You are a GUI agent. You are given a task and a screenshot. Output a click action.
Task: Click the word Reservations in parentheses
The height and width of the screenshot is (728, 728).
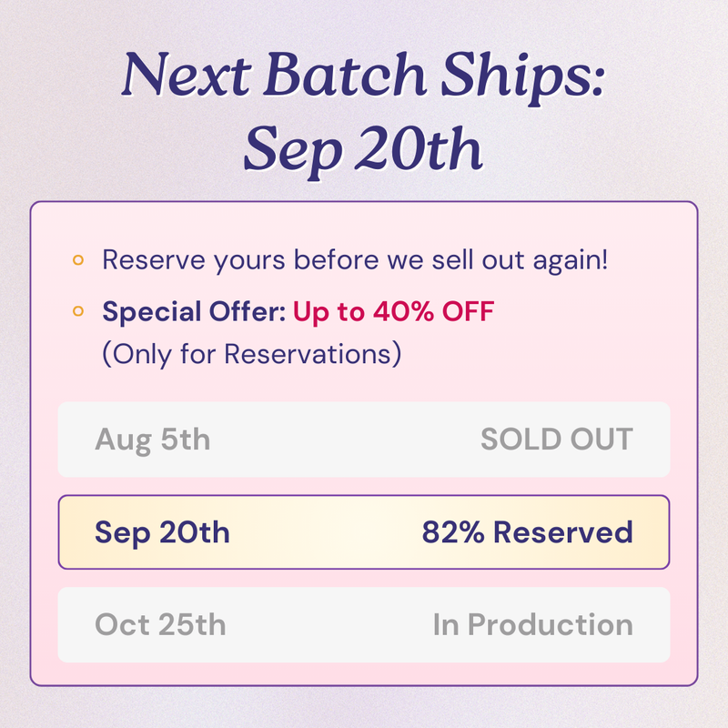(308, 355)
